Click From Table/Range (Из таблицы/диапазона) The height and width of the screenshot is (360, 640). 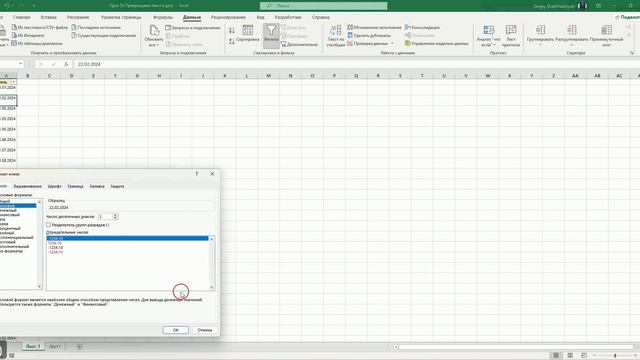(37, 43)
